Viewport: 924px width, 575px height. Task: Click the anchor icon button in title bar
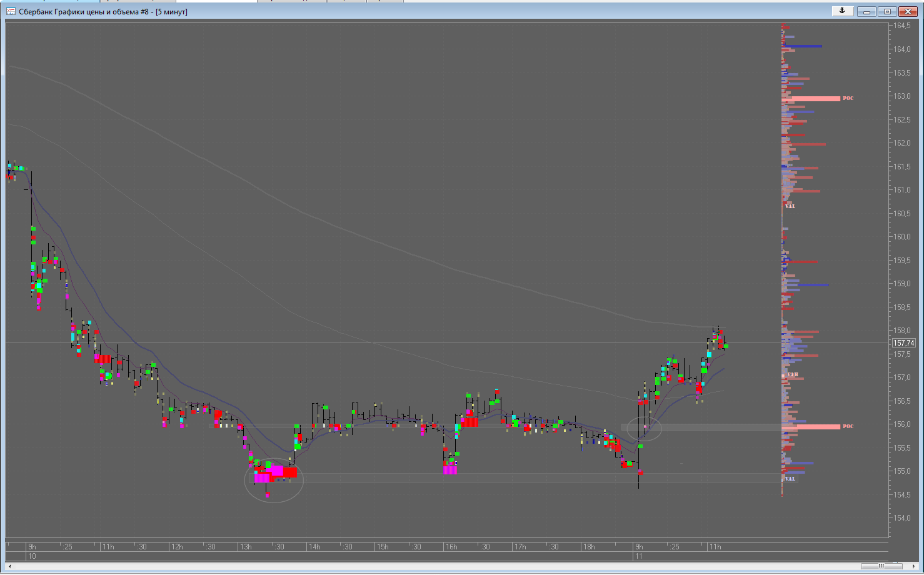(x=842, y=11)
